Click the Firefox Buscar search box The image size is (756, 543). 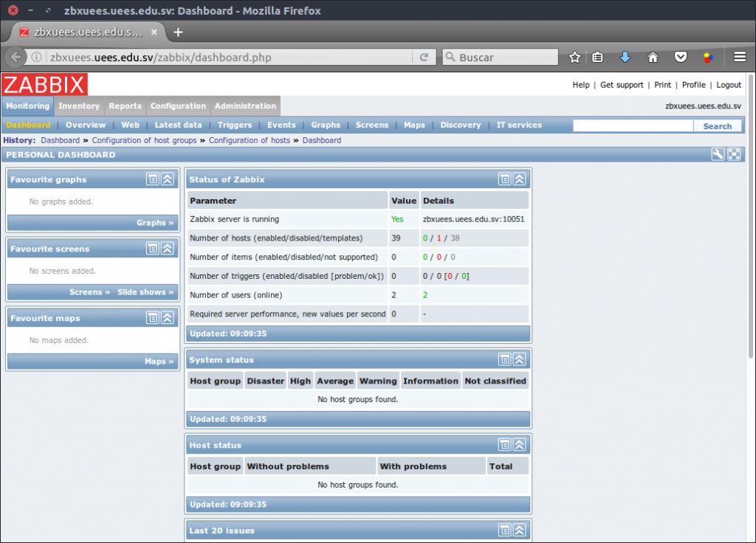[x=500, y=57]
